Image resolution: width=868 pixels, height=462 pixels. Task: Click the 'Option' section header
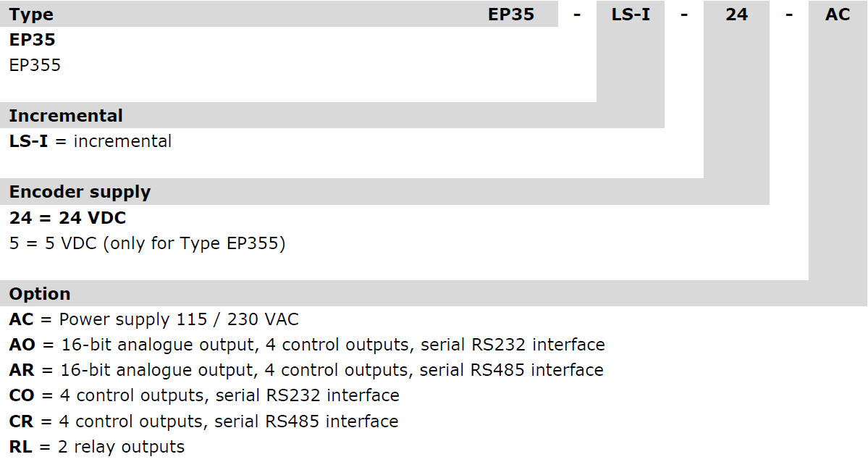pyautogui.click(x=40, y=294)
